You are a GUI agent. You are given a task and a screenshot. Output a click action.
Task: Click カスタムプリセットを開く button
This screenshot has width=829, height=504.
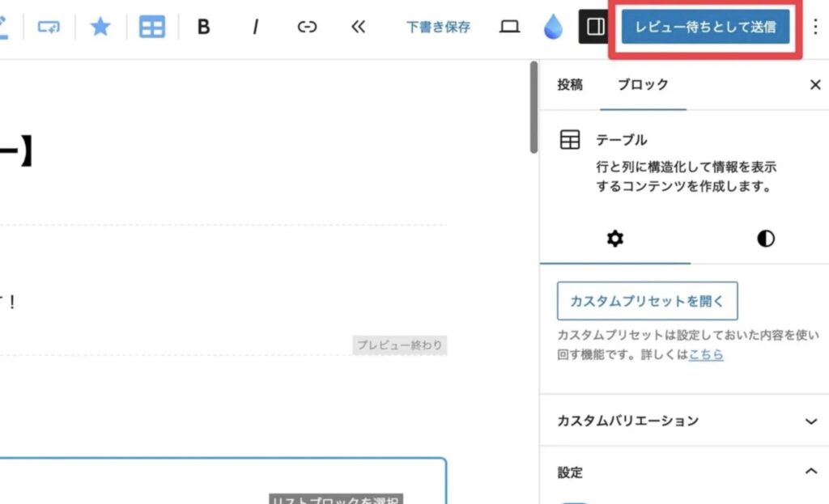pyautogui.click(x=647, y=302)
